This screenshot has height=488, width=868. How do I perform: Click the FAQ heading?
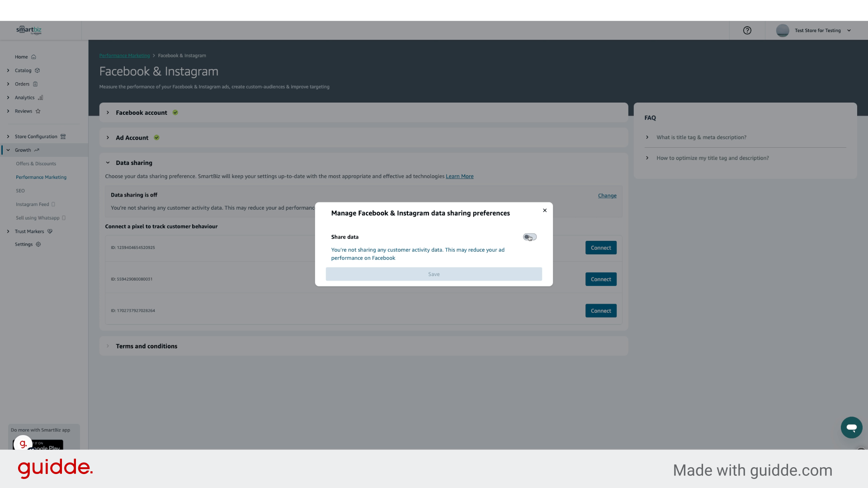[650, 117]
